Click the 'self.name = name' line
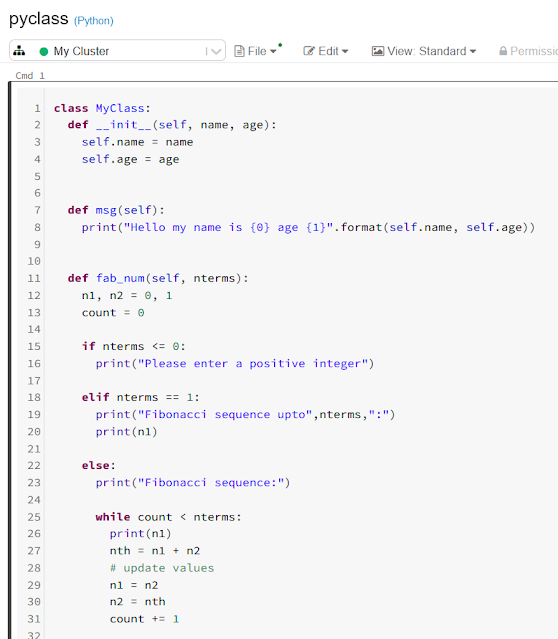The height and width of the screenshot is (639, 558). (137, 142)
